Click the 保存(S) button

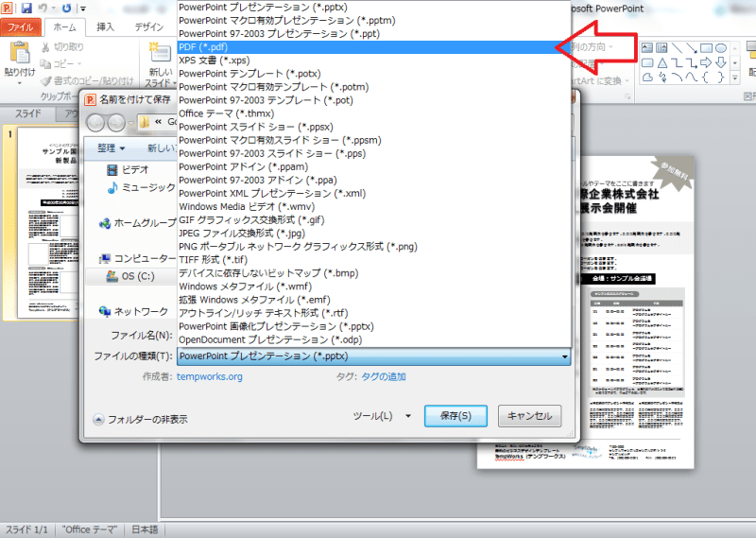pos(455,416)
